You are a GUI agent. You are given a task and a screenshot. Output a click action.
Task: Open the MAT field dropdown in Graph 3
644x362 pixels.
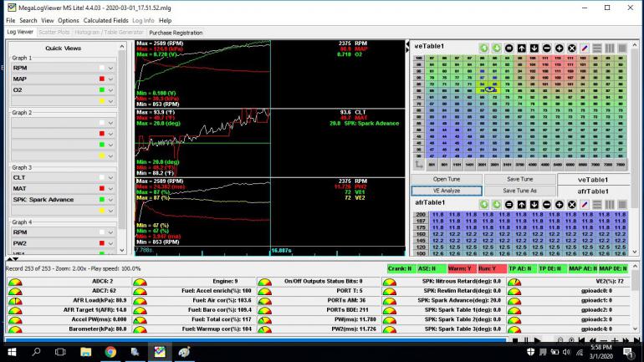pyautogui.click(x=110, y=188)
